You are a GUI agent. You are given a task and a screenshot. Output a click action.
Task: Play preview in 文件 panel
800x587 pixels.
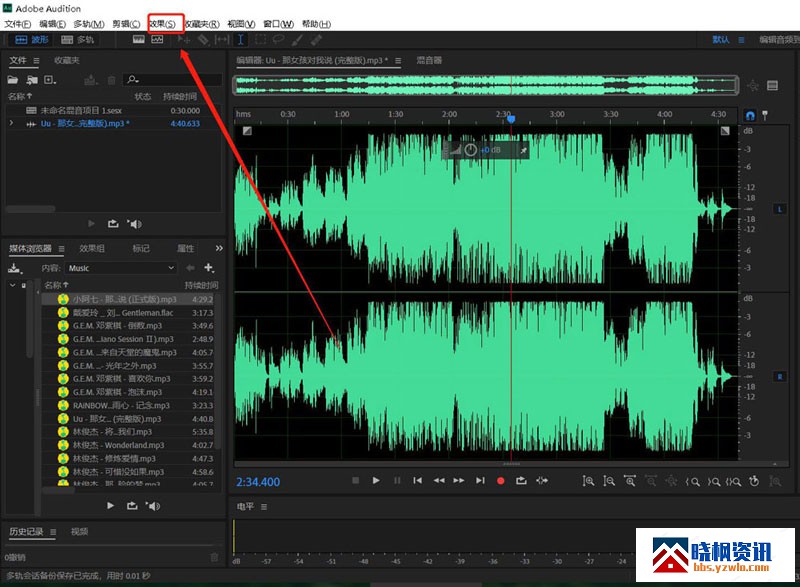(91, 223)
